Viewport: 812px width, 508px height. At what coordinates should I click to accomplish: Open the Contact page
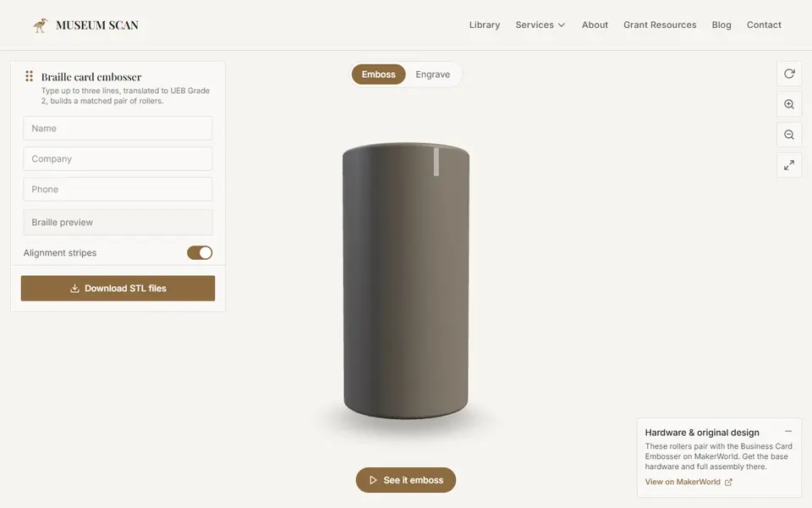click(764, 25)
